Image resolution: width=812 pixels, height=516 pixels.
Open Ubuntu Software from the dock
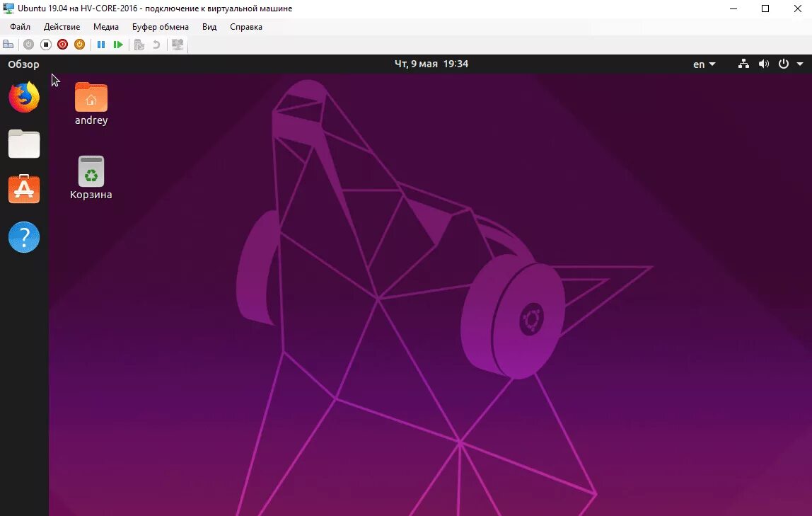click(x=24, y=189)
